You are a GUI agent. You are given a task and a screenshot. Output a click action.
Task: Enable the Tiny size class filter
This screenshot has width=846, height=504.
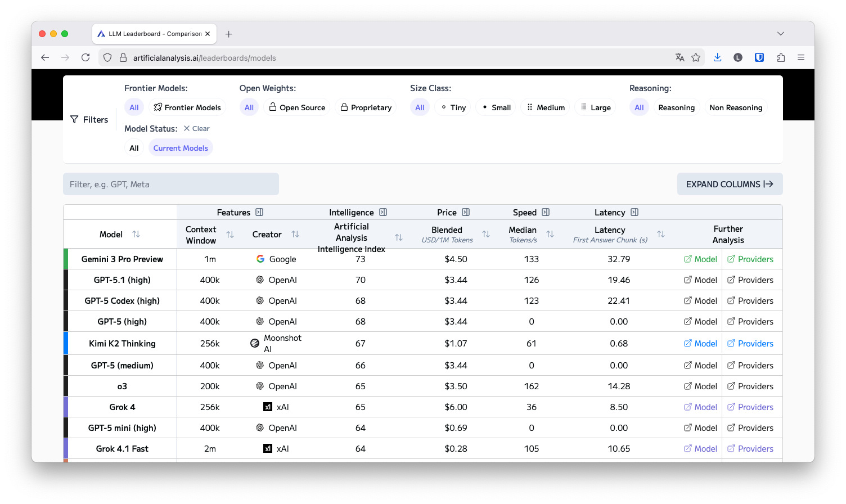click(x=453, y=107)
